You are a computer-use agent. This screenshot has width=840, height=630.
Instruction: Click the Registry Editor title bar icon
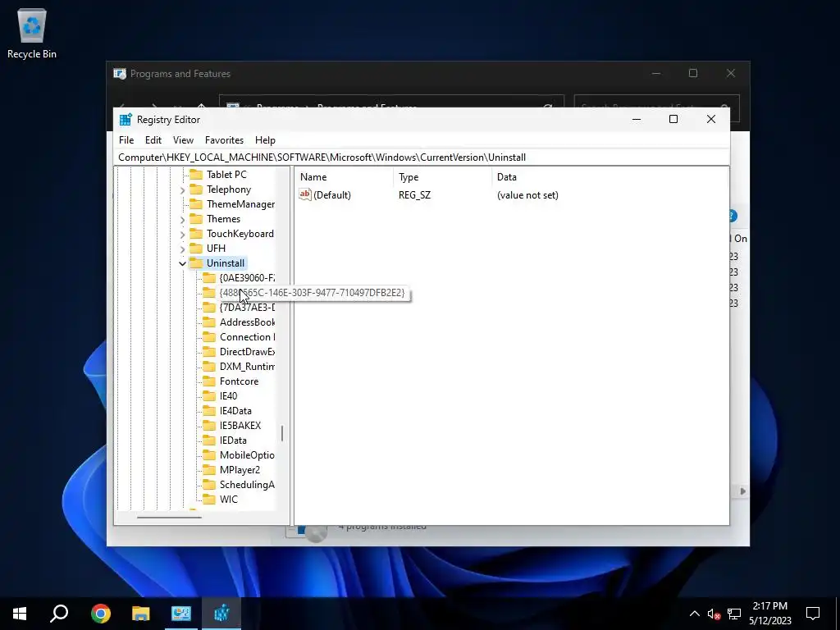point(126,120)
